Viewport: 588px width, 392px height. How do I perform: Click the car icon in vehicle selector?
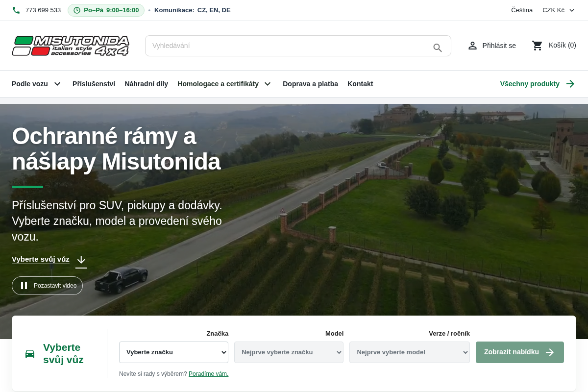[x=30, y=354]
